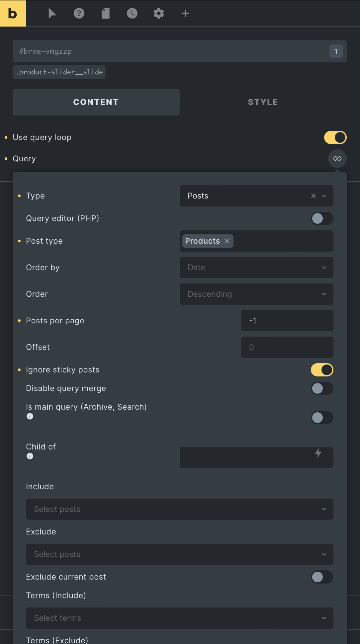Enable Exclude current post toggle
This screenshot has height=644, width=360.
322,577
